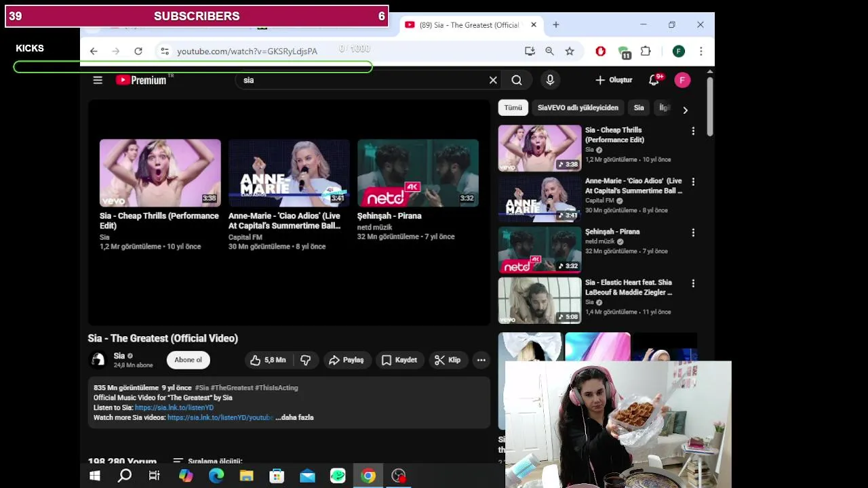This screenshot has width=868, height=488.
Task: Open Windows taskbar search
Action: [x=125, y=476]
